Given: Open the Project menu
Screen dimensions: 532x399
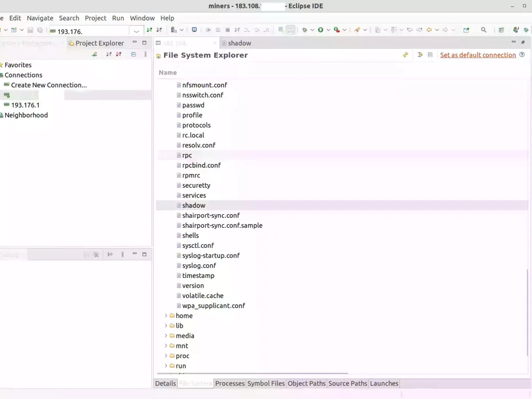Looking at the screenshot, I should pyautogui.click(x=96, y=18).
